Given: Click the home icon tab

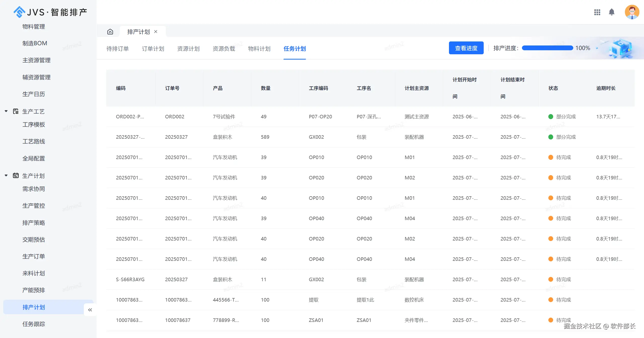Looking at the screenshot, I should [110, 32].
